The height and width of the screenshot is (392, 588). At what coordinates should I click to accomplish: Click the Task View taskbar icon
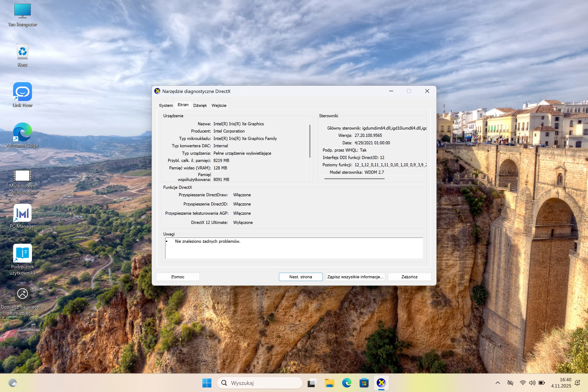pos(312,383)
